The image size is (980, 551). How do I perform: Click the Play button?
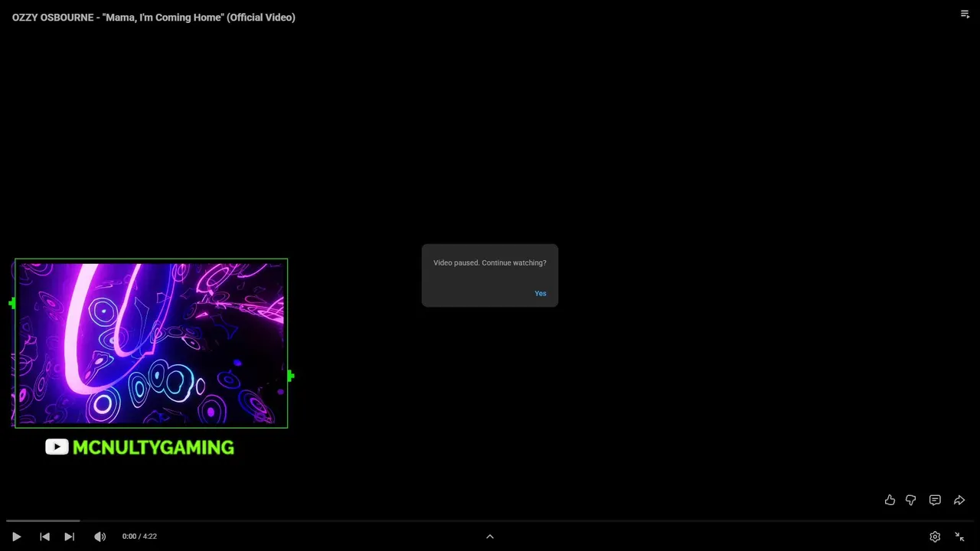16,536
